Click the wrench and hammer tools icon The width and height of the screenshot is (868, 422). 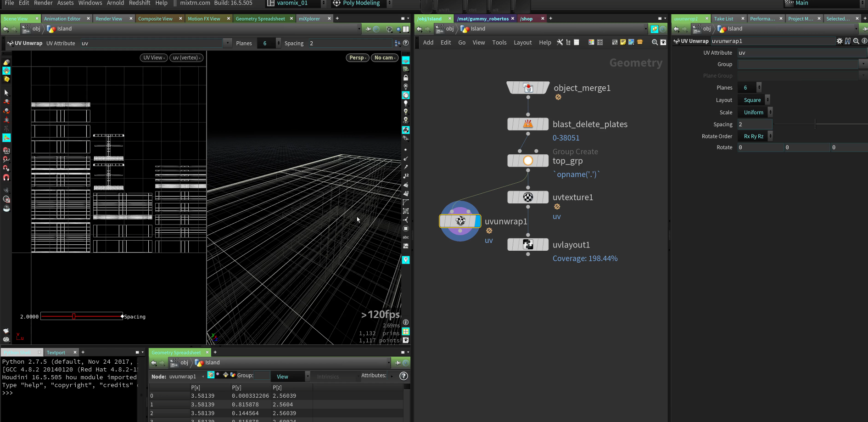click(x=560, y=42)
